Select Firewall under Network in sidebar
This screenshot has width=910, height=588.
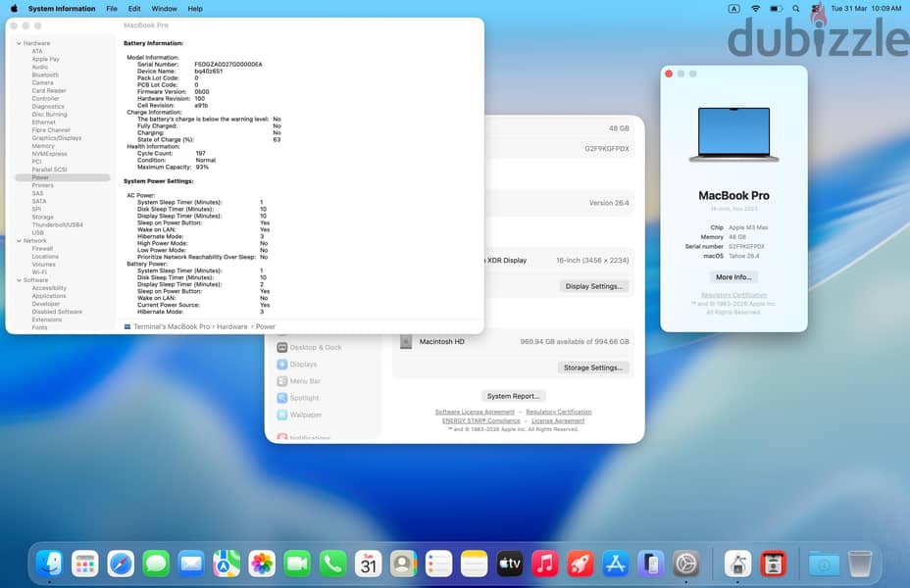tap(42, 249)
